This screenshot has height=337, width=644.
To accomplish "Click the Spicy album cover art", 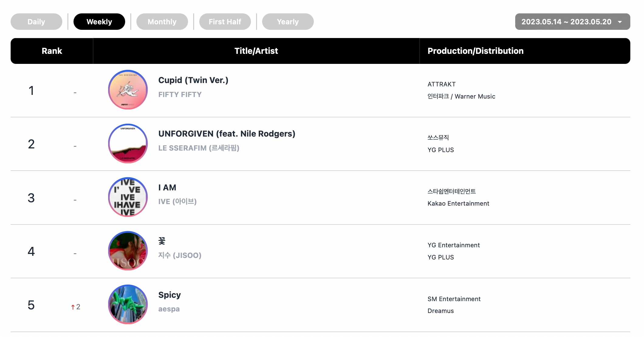I will (128, 304).
